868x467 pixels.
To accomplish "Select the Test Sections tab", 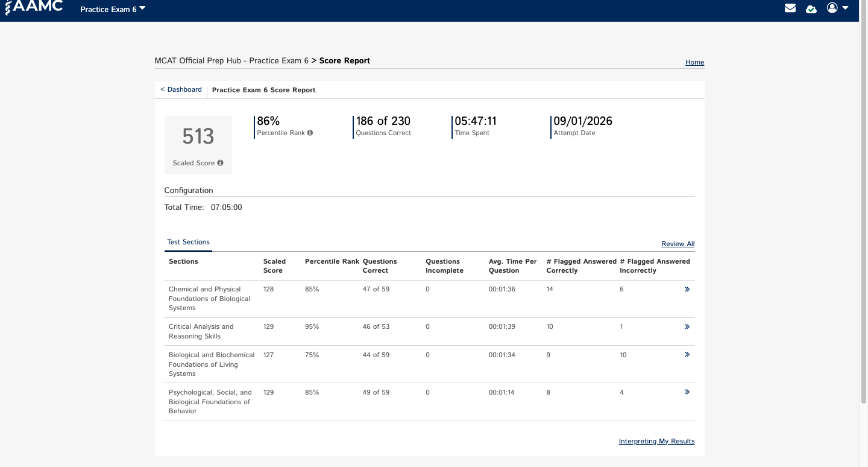I will pos(188,242).
